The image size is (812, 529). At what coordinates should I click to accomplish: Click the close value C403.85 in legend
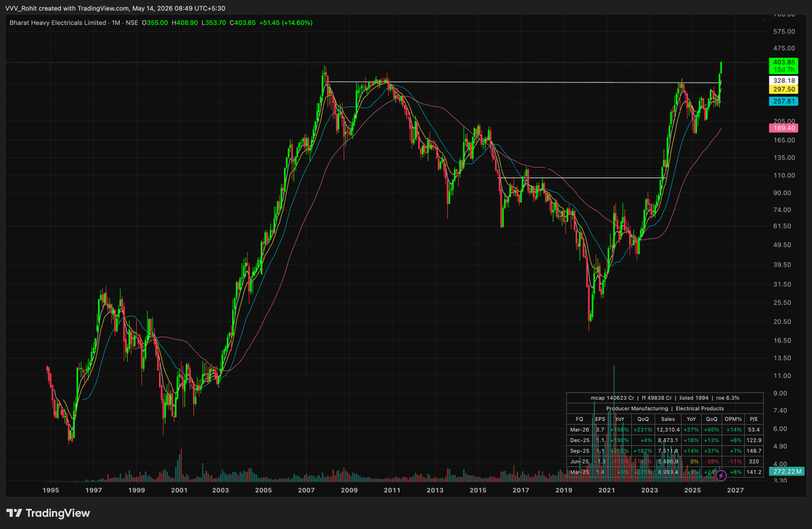click(243, 23)
